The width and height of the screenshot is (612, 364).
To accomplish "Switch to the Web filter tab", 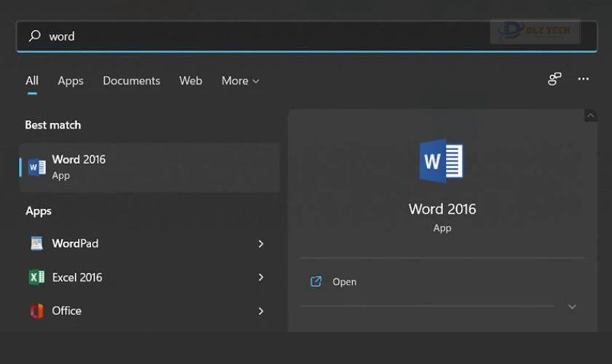I will pyautogui.click(x=191, y=81).
